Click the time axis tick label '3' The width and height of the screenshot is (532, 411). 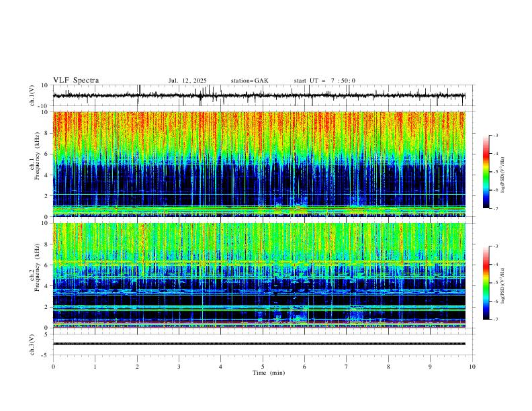pos(179,367)
